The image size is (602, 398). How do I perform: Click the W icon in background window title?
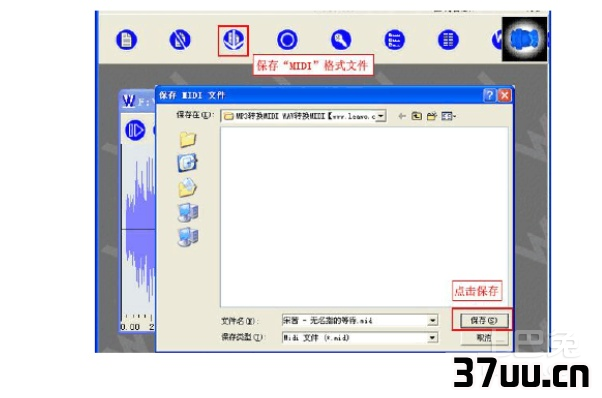[129, 101]
